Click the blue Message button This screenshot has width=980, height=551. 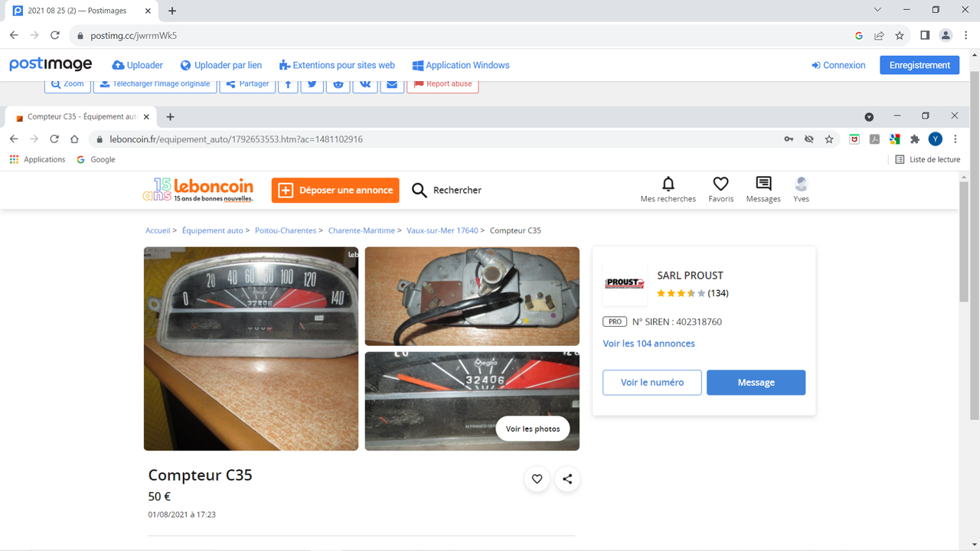(756, 383)
